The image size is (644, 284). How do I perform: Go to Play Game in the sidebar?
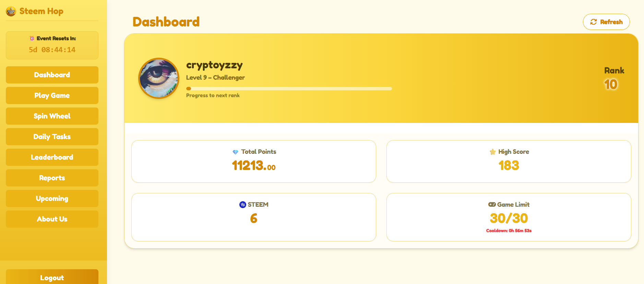[52, 95]
